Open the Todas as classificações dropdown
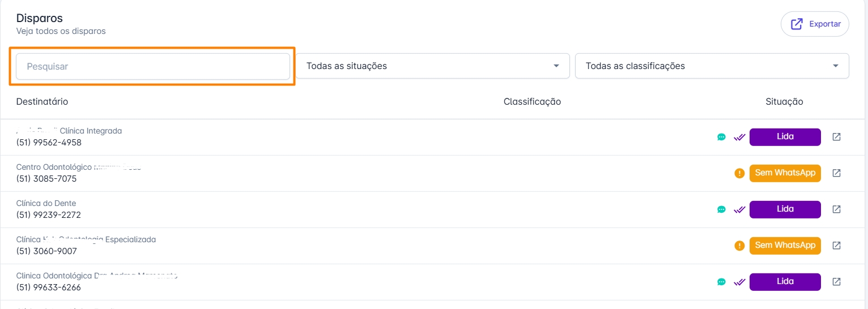 tap(712, 66)
